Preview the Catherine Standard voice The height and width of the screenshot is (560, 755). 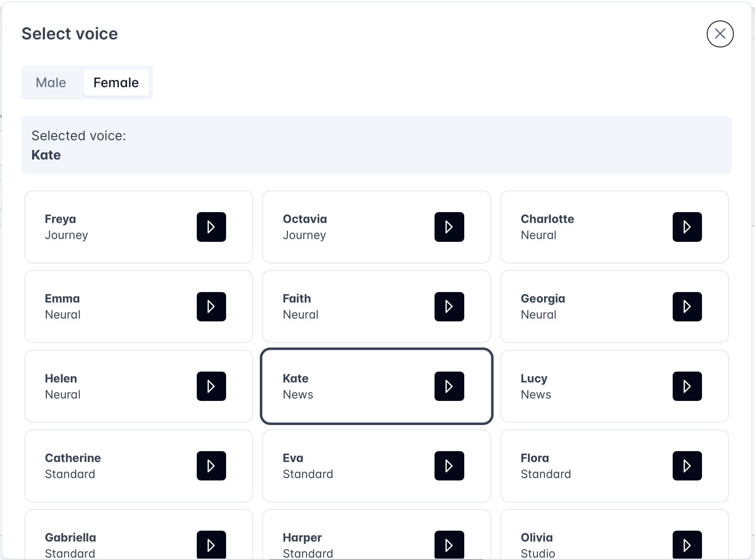pyautogui.click(x=211, y=466)
